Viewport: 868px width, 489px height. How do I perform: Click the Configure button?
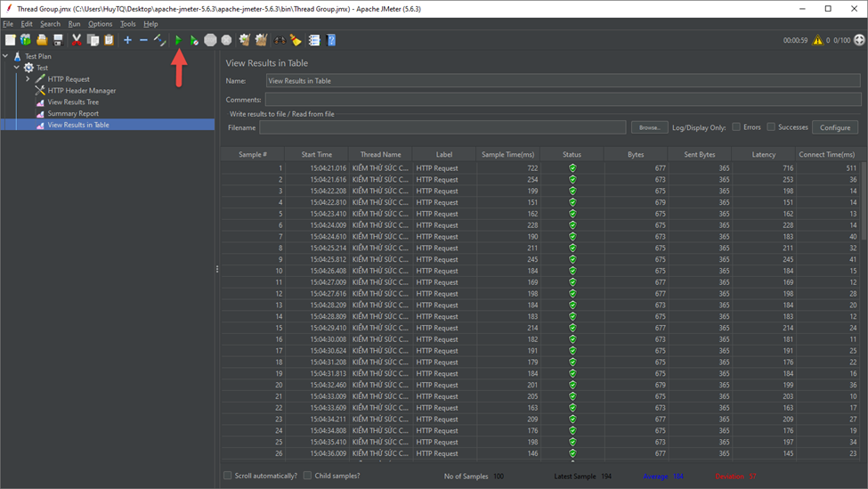coord(834,127)
